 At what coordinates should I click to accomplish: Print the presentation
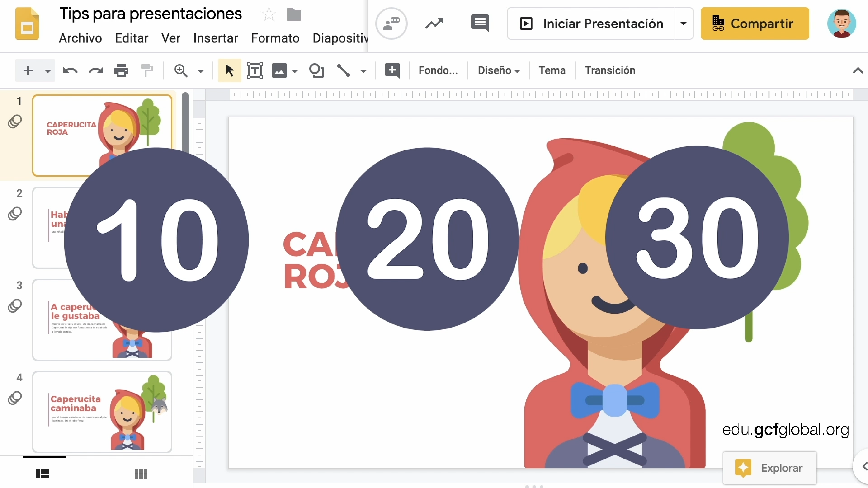coord(121,71)
